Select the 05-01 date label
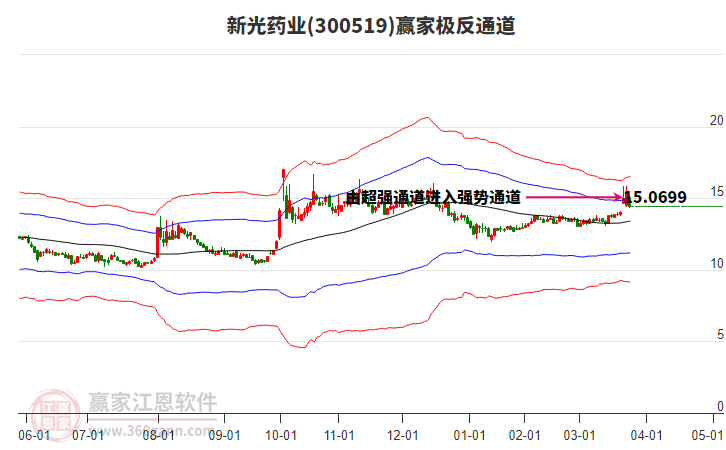Viewport: 726px width, 450px height. click(707, 436)
